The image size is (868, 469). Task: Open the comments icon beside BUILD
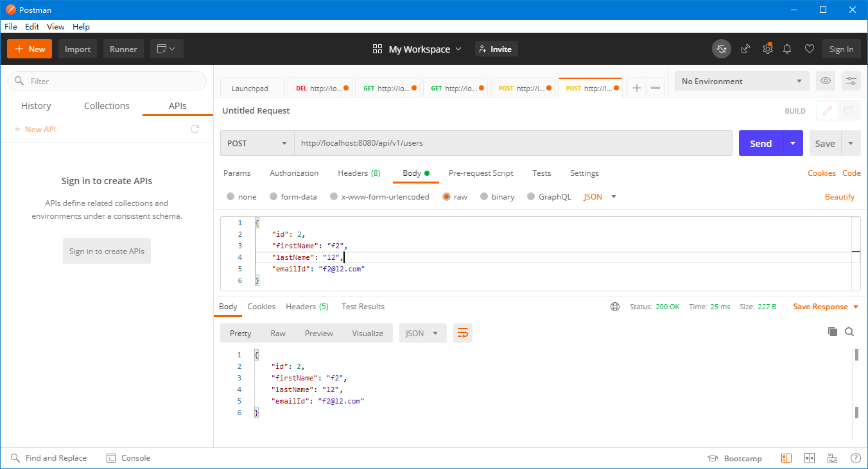click(x=849, y=110)
